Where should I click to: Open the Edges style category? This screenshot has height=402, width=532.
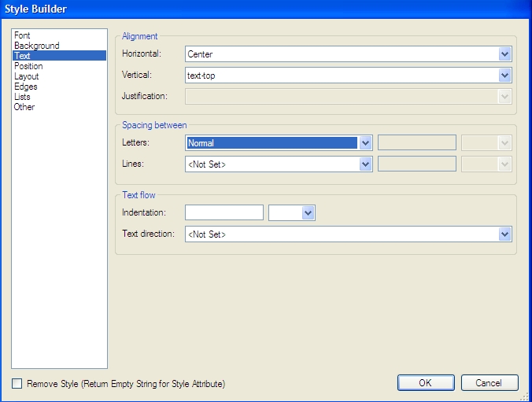[x=25, y=87]
